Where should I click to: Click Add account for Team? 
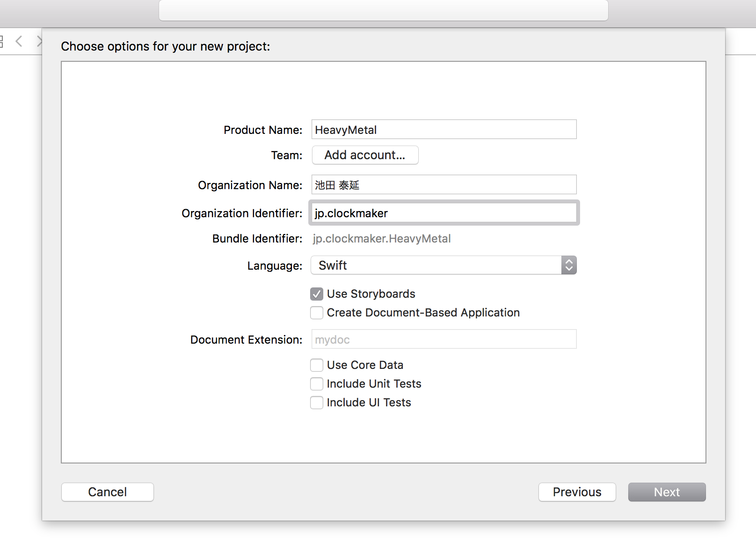coord(365,154)
